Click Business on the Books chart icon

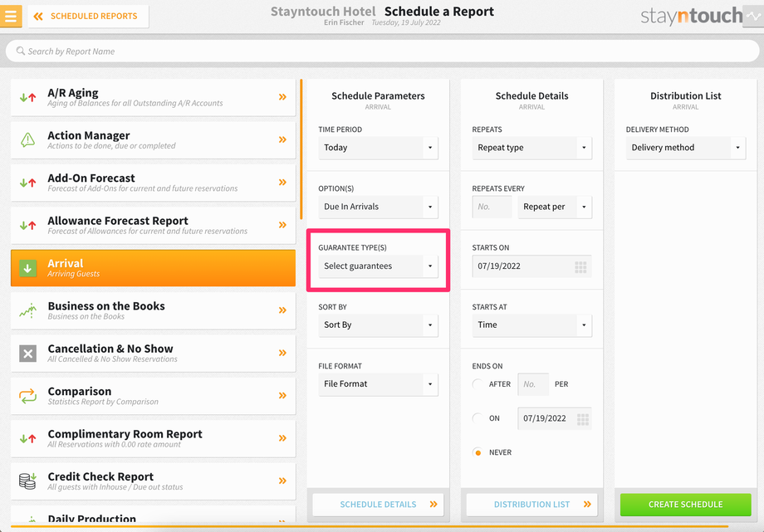pyautogui.click(x=27, y=310)
